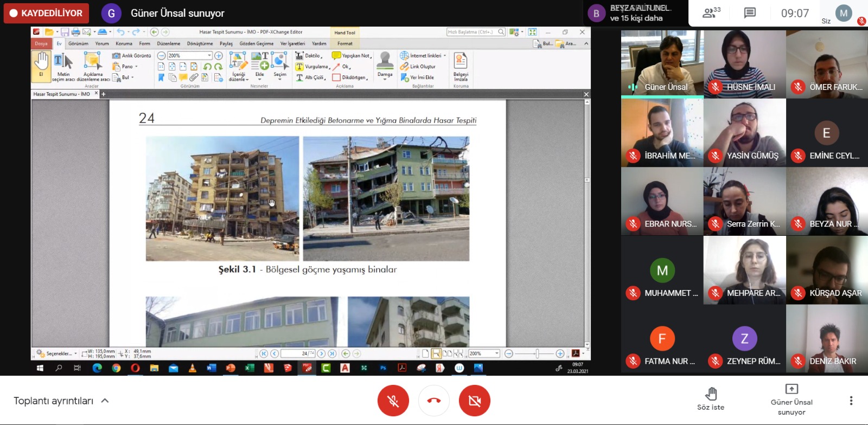Select the Metin seçim aracı tool

tap(63, 66)
